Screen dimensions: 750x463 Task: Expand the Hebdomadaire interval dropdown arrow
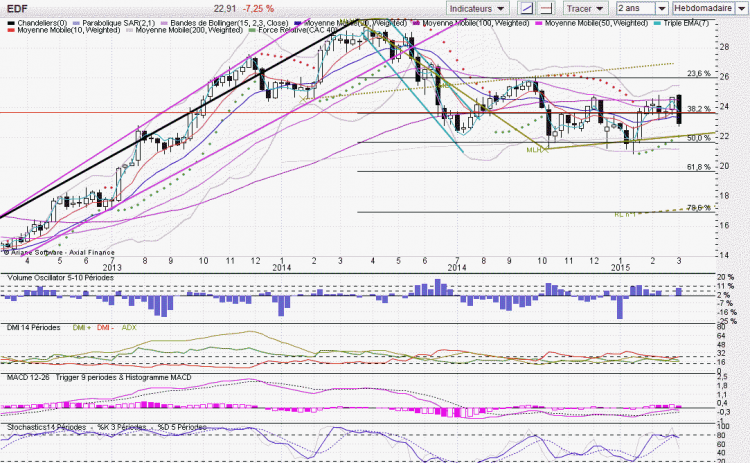[x=740, y=9]
